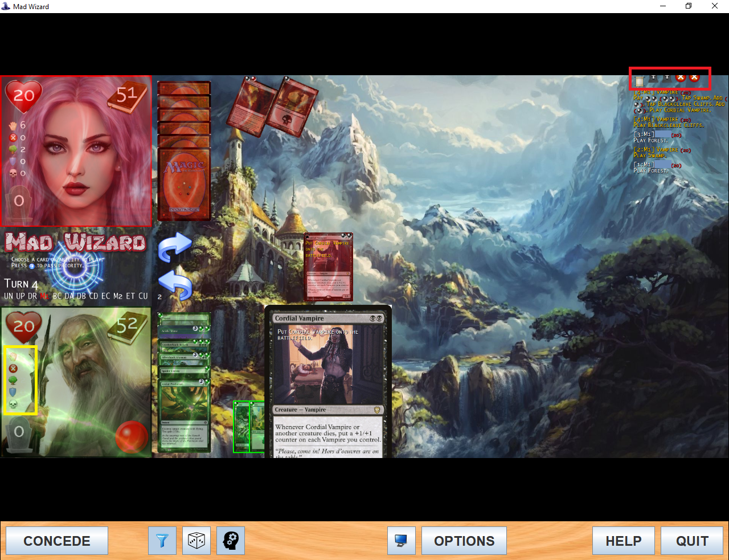The height and width of the screenshot is (560, 729).
Task: Click opponent's face-down Magic card stack
Action: click(x=184, y=182)
